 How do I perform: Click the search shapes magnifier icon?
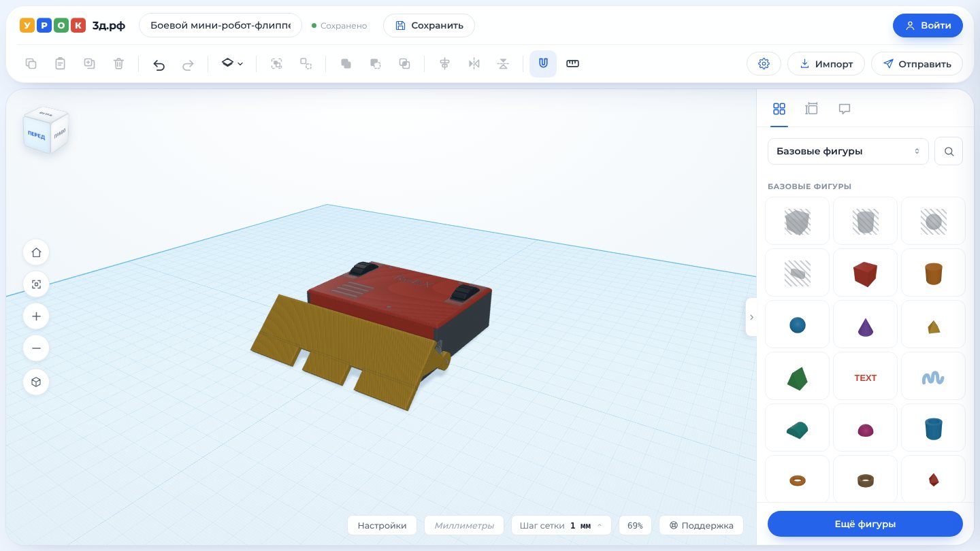click(949, 151)
